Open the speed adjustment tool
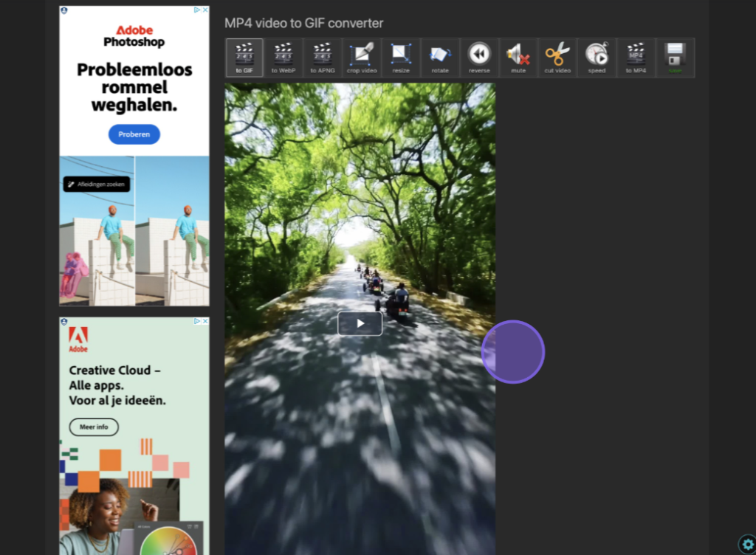 pyautogui.click(x=597, y=58)
